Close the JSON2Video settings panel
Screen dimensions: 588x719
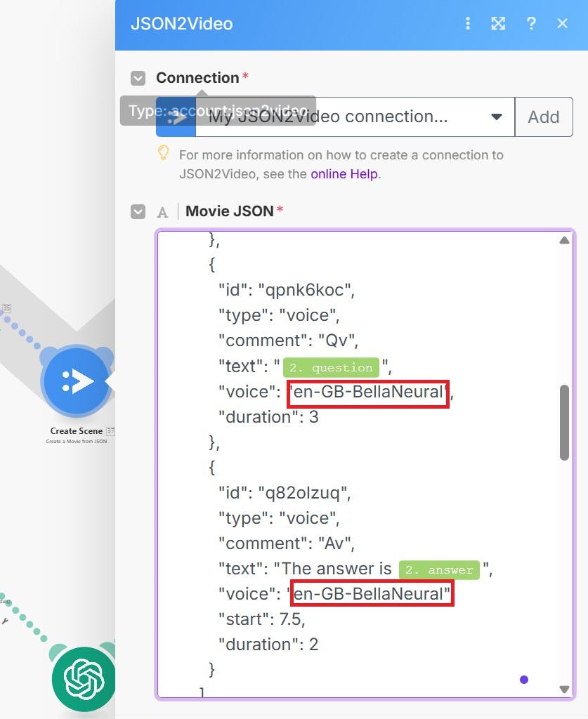[562, 24]
